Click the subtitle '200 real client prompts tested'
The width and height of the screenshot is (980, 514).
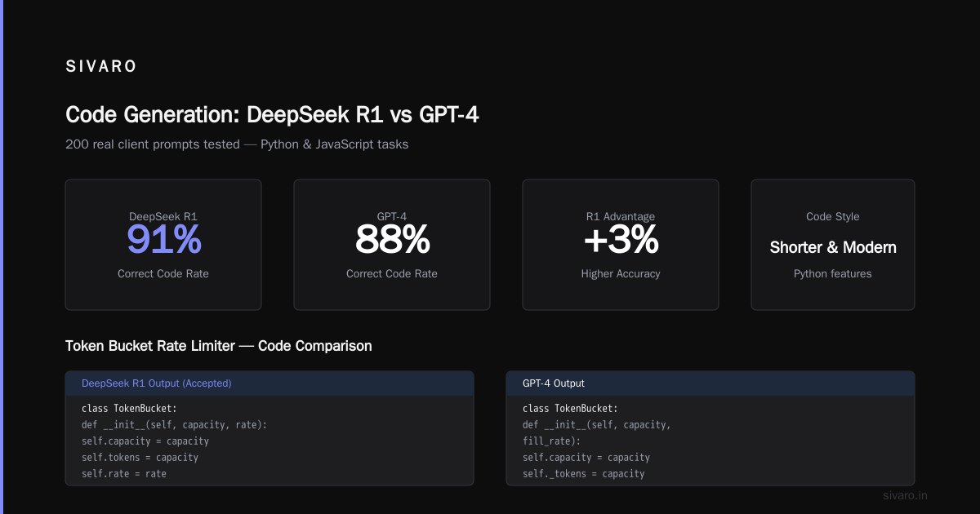coord(153,144)
